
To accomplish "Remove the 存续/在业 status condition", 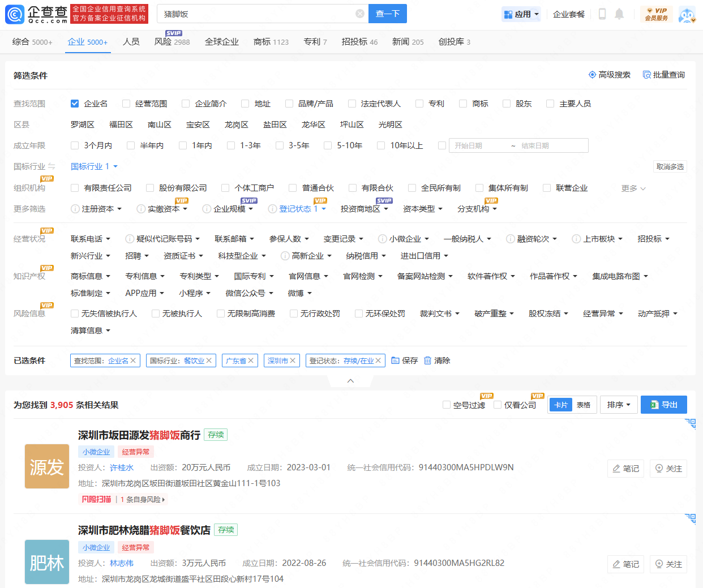I will 378,360.
